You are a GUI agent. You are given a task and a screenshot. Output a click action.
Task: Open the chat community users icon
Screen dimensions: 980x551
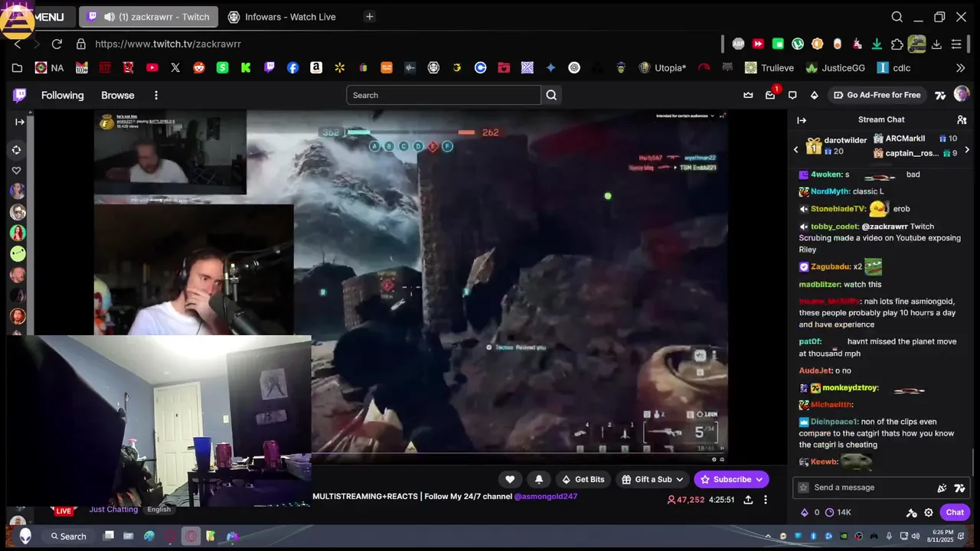[962, 120]
